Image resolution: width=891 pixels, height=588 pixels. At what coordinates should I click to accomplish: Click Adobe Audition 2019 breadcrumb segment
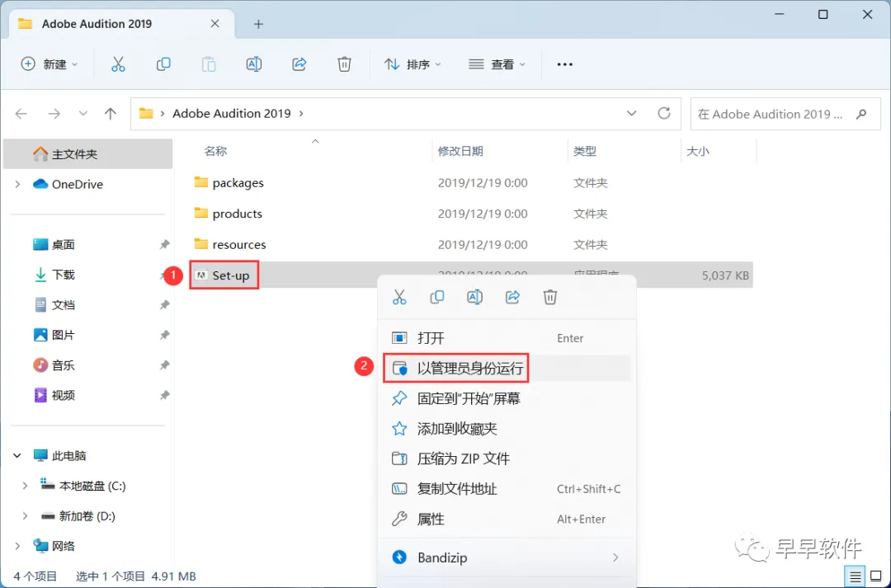coord(232,113)
